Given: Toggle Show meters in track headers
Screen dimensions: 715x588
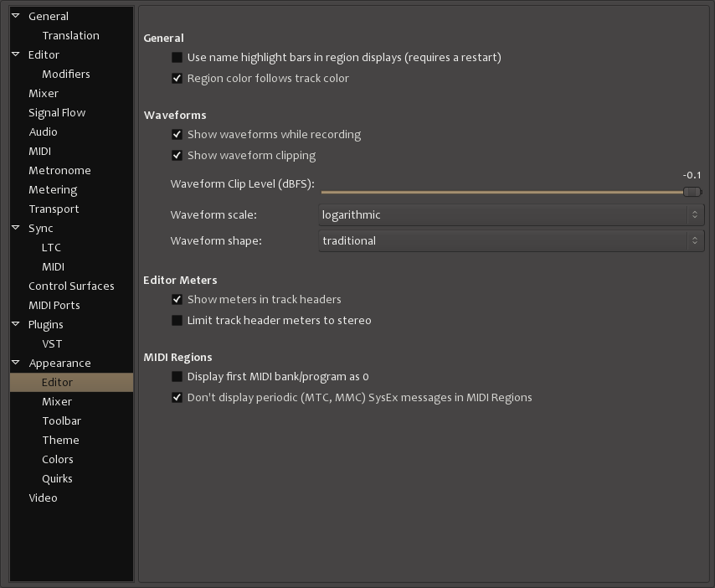Looking at the screenshot, I should (x=177, y=300).
